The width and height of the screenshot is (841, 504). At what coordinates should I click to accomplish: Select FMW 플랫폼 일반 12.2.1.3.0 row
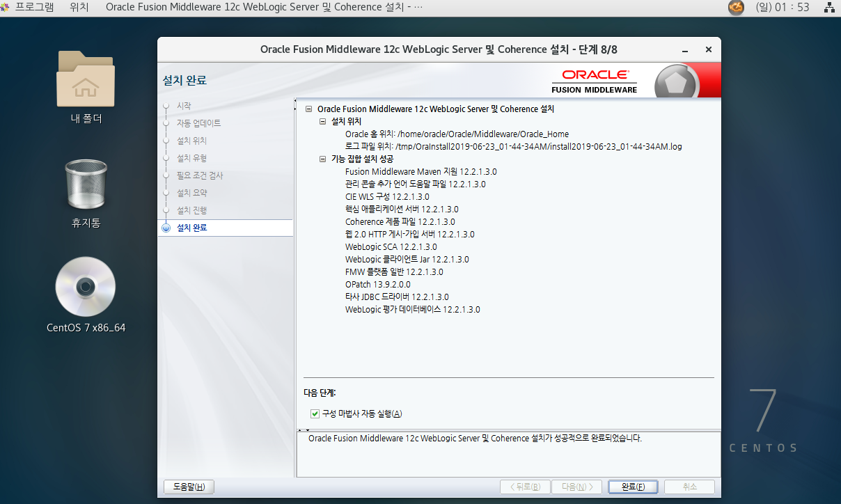(393, 272)
